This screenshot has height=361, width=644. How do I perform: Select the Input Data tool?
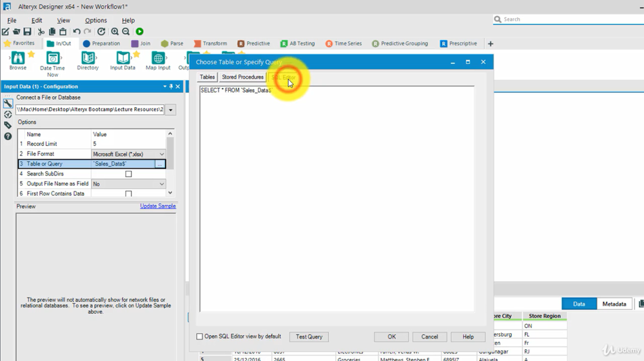point(122,61)
